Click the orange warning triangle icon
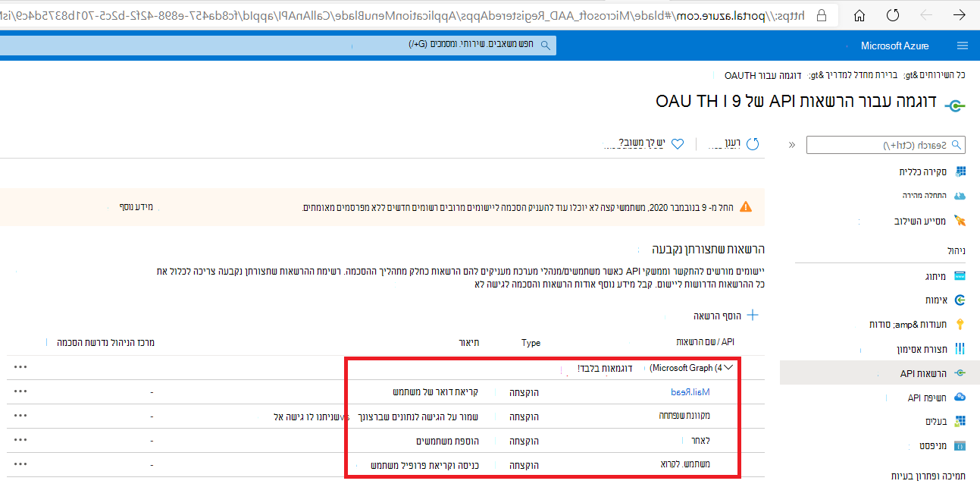The width and height of the screenshot is (980, 484). click(747, 206)
